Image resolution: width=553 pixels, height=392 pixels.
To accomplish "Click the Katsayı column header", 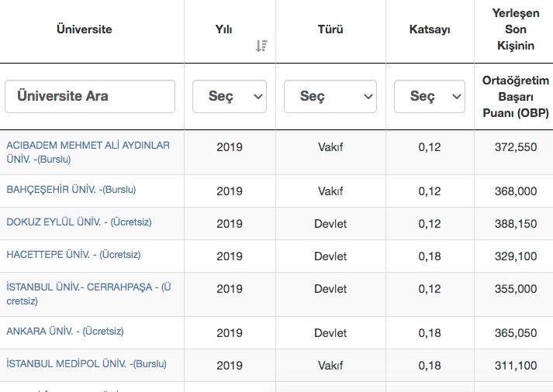I will click(x=430, y=29).
